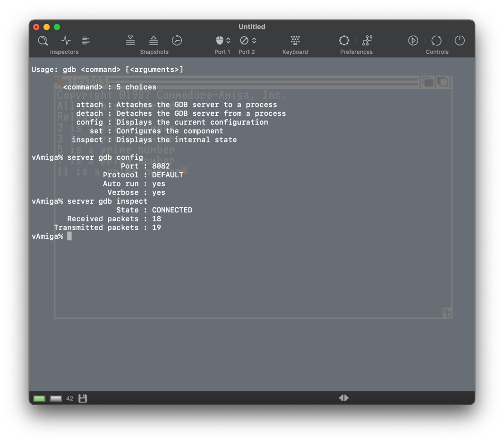Click the green power LED indicator

[39, 399]
